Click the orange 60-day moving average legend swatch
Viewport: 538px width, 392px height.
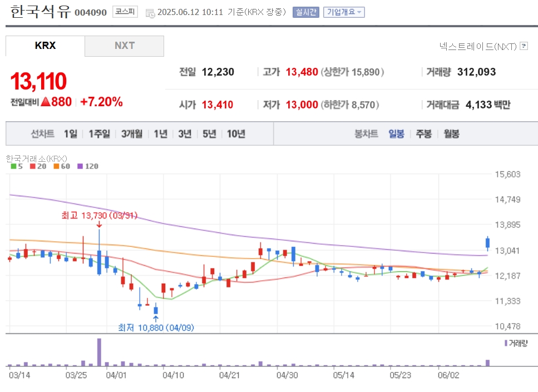tap(56, 166)
